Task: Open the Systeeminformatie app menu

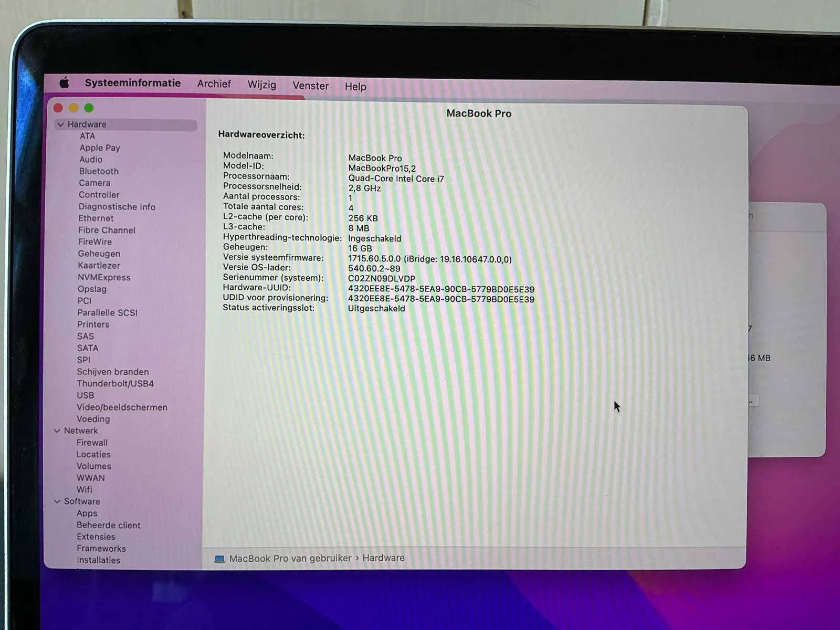Action: 133,83
